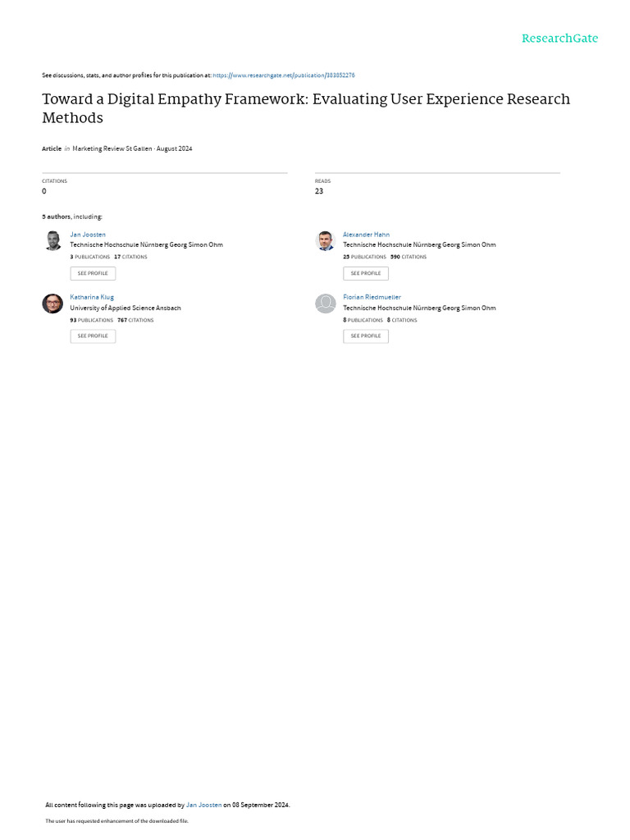Open Florian Riedmueller author name link
The height and width of the screenshot is (840, 630).
[372, 297]
